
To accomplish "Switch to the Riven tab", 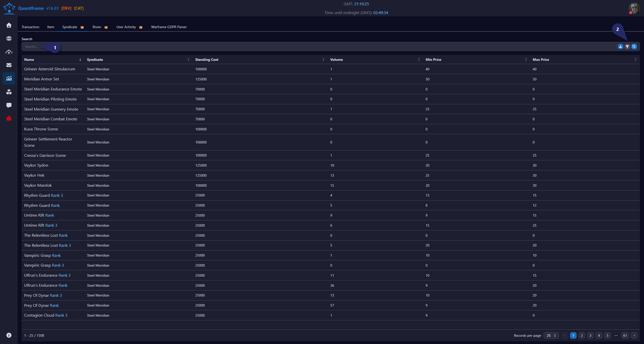I will [x=100, y=27].
